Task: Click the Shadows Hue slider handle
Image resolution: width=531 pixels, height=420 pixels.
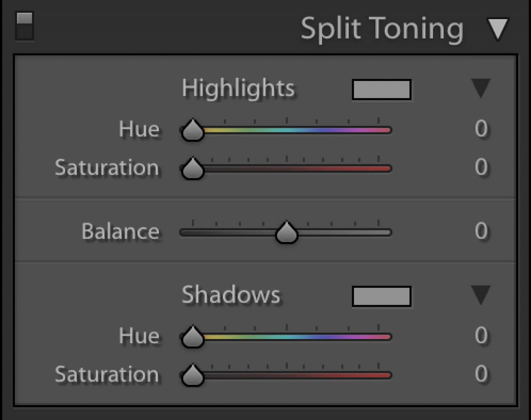Action: point(192,337)
